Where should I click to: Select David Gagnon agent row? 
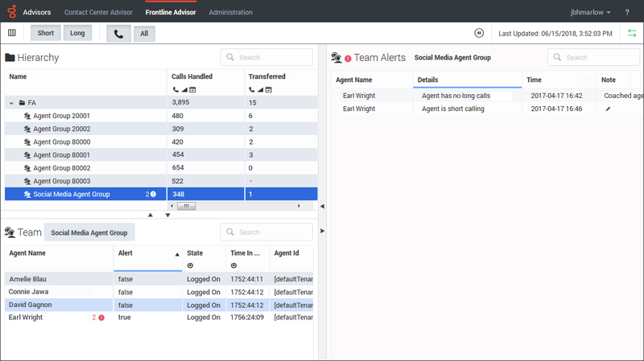tap(159, 305)
